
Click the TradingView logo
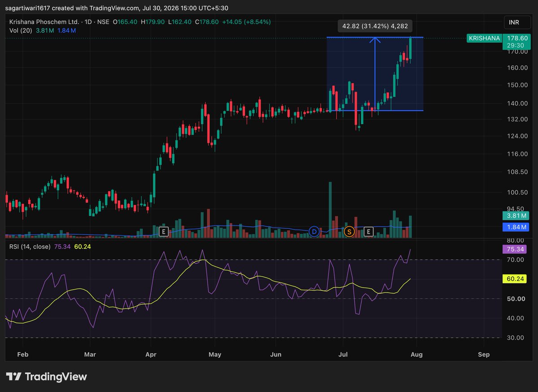(x=47, y=377)
